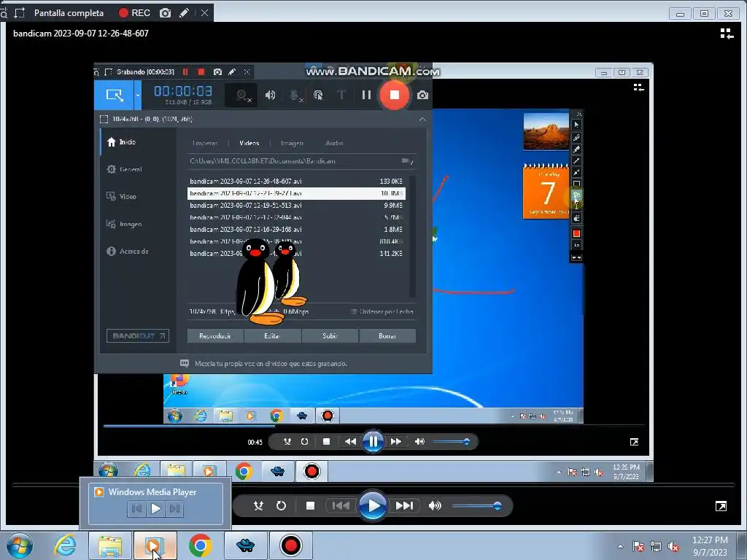This screenshot has width=747, height=560.
Task: Adjust the bottom player volume slider
Action: tap(476, 506)
